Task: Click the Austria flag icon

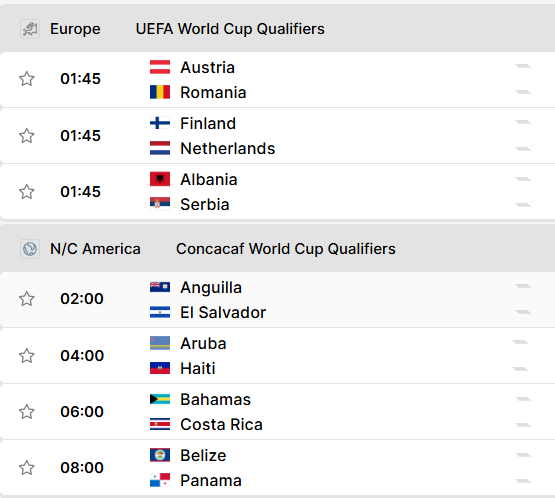Action: (x=160, y=67)
